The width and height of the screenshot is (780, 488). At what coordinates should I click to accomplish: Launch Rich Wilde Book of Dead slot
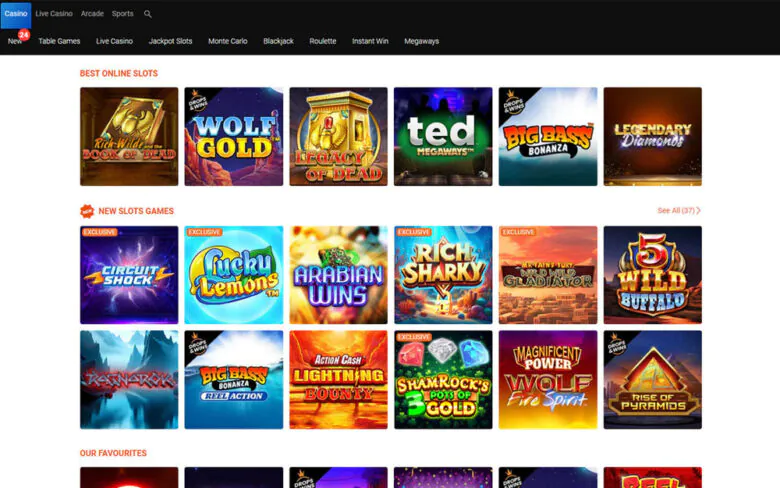(129, 137)
